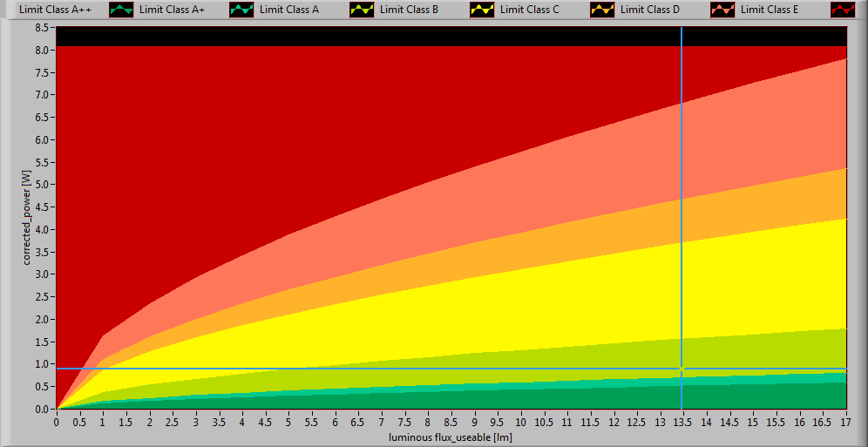Click the Limit Class B yellow plot icon
The height and width of the screenshot is (447, 868).
click(483, 10)
